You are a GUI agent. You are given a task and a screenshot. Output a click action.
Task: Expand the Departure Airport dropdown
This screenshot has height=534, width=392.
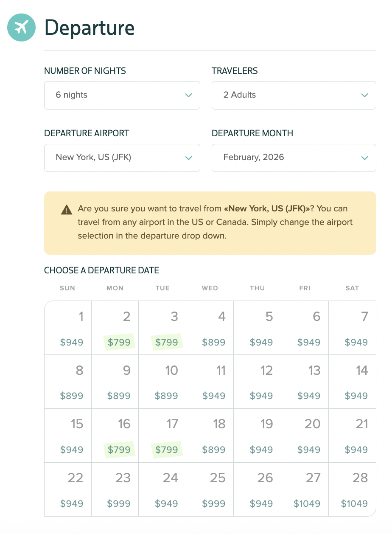click(x=122, y=157)
